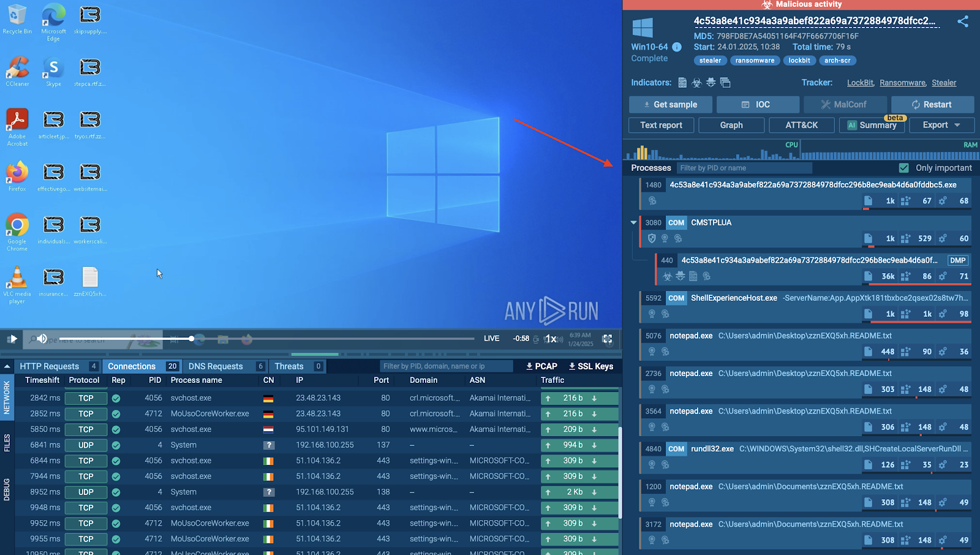Change the 1x playback speed

click(x=551, y=339)
